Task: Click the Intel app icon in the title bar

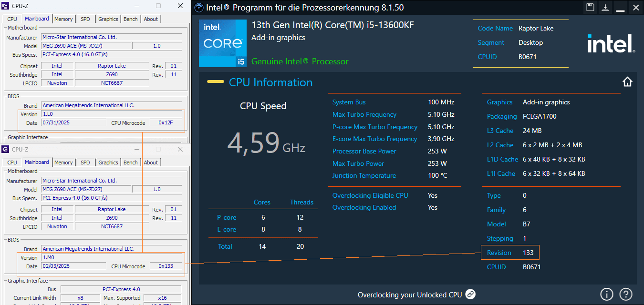Action: [x=198, y=8]
